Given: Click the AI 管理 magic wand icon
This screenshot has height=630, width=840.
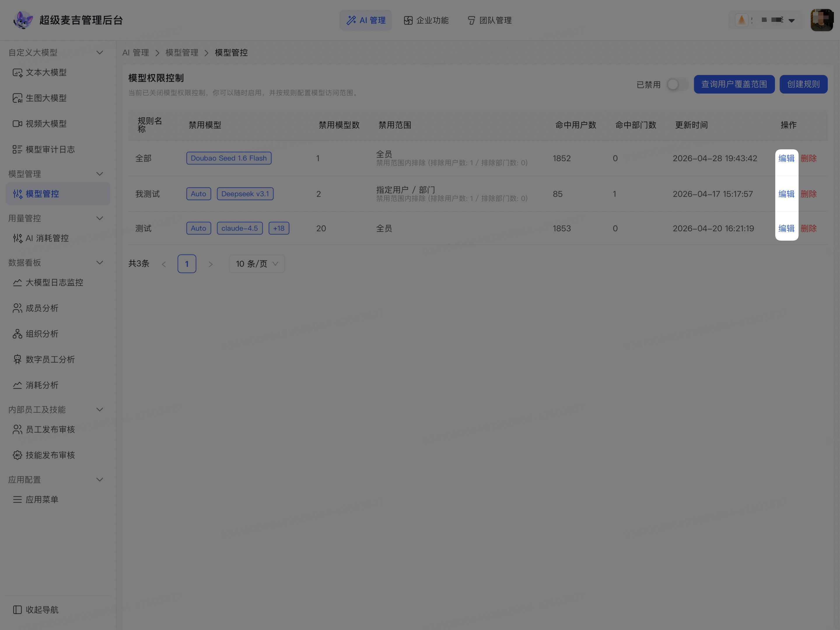Looking at the screenshot, I should 351,20.
